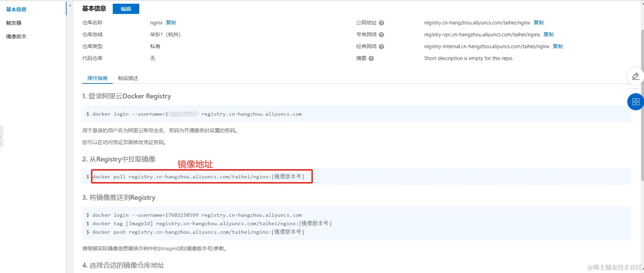The image size is (644, 273).
Task: Click the blue 编辑 button
Action: click(x=126, y=9)
